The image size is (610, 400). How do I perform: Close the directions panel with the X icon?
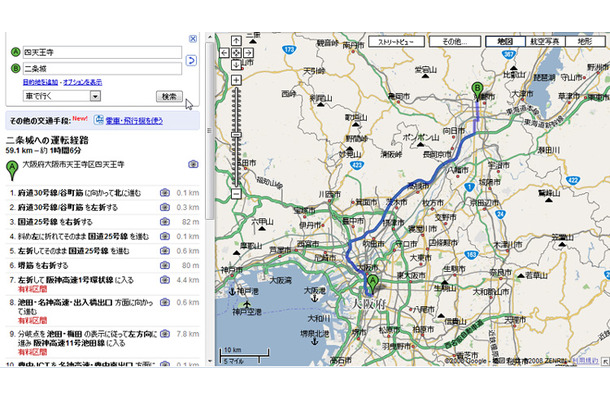click(x=193, y=39)
